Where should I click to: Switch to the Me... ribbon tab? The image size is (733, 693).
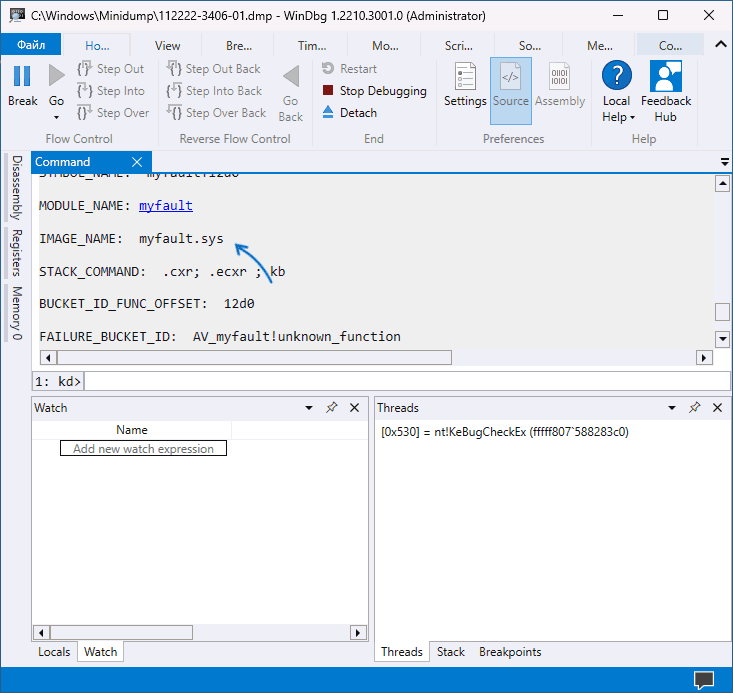click(600, 45)
